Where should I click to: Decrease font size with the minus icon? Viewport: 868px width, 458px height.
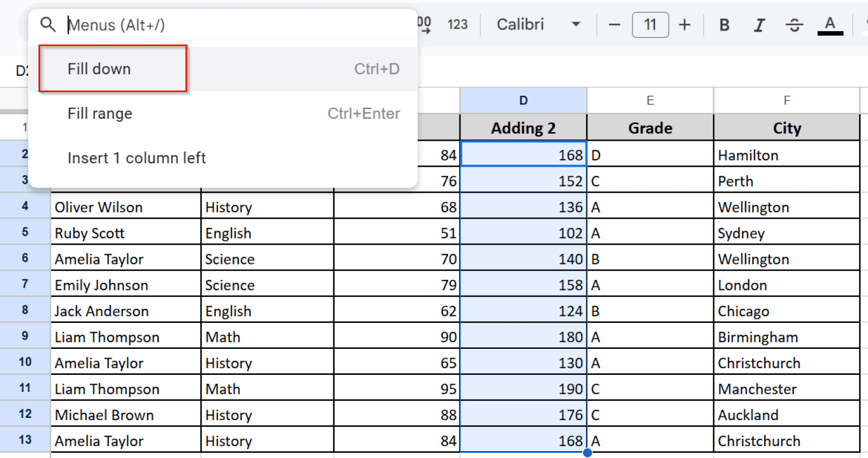click(614, 24)
